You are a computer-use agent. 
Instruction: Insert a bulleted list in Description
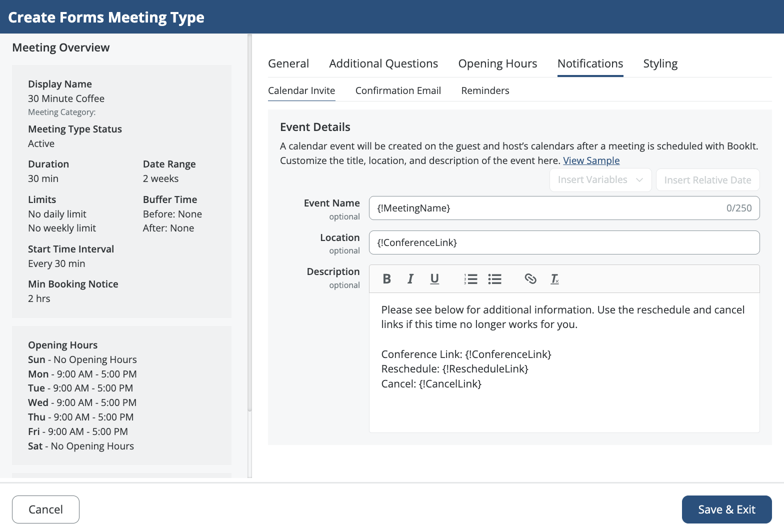tap(494, 279)
